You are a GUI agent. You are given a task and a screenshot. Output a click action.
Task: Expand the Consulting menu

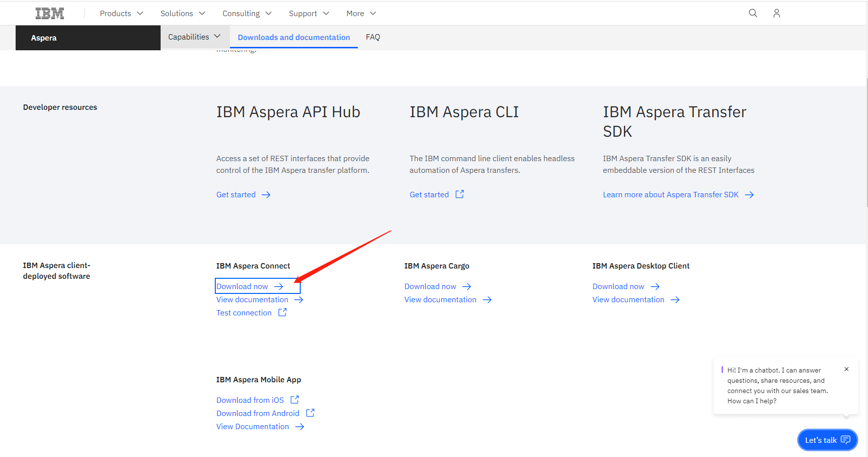tap(247, 13)
